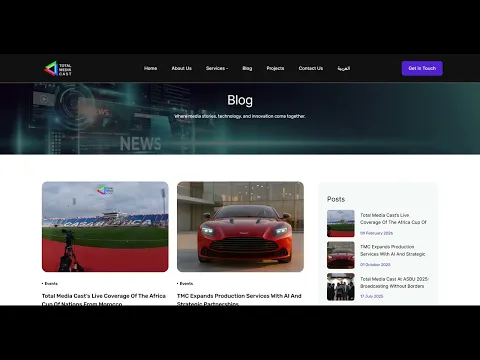This screenshot has width=480, height=360.
Task: Open Africa Cup Of Nations article title
Action: pyautogui.click(x=104, y=299)
